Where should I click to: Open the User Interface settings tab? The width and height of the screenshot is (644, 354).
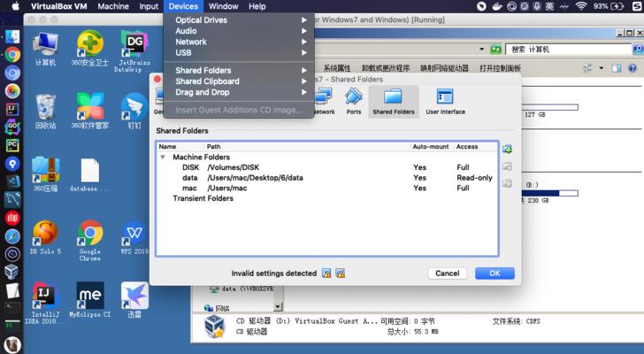445,102
